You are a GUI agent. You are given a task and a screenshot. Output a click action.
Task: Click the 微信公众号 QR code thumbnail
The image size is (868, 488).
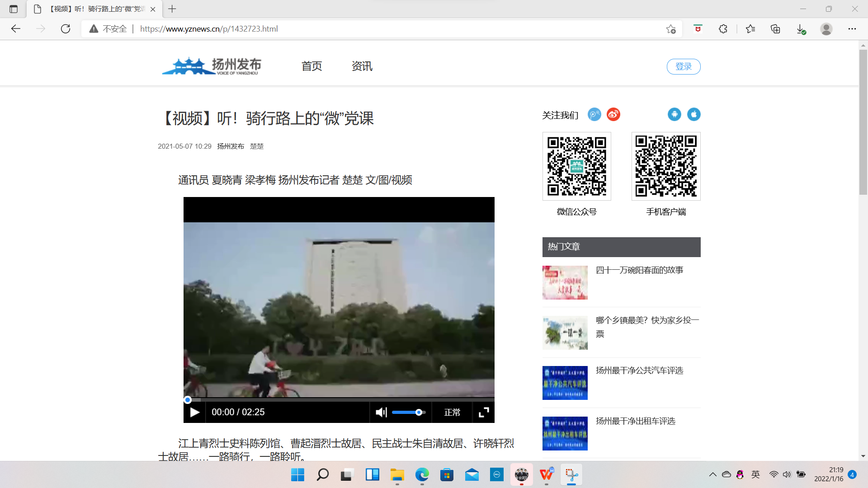pos(576,166)
